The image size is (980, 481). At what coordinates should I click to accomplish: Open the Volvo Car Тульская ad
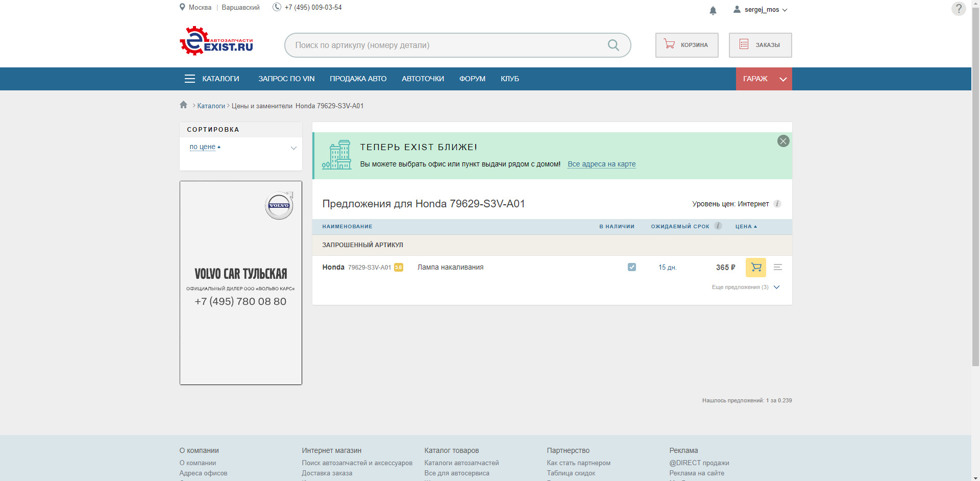(x=240, y=282)
